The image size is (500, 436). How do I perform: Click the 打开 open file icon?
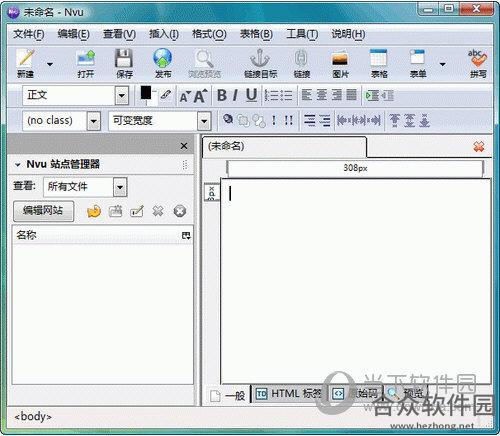tap(86, 63)
